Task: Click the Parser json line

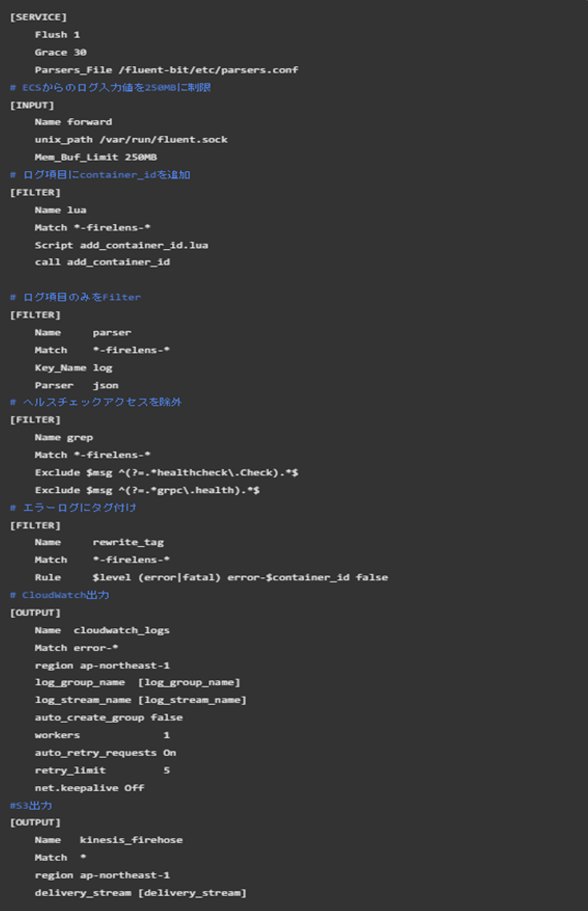Action: 76,385
